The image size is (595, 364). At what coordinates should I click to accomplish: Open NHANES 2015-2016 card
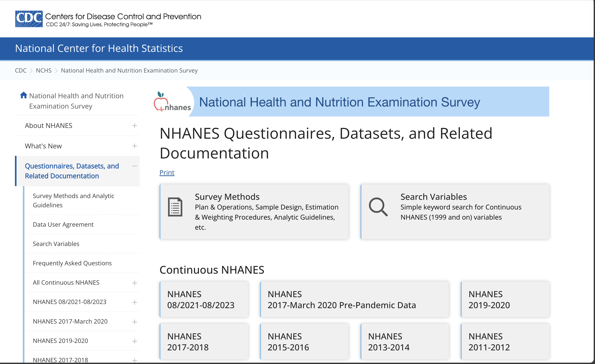coord(304,342)
